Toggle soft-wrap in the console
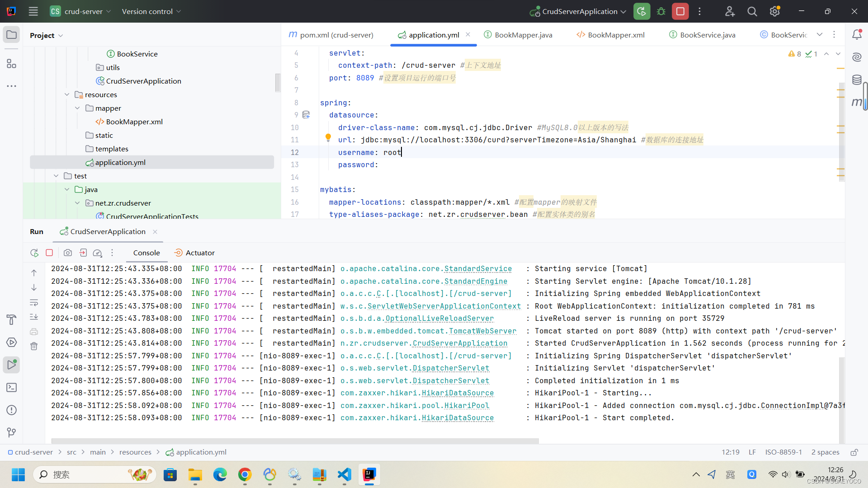The width and height of the screenshot is (868, 488). click(x=34, y=302)
